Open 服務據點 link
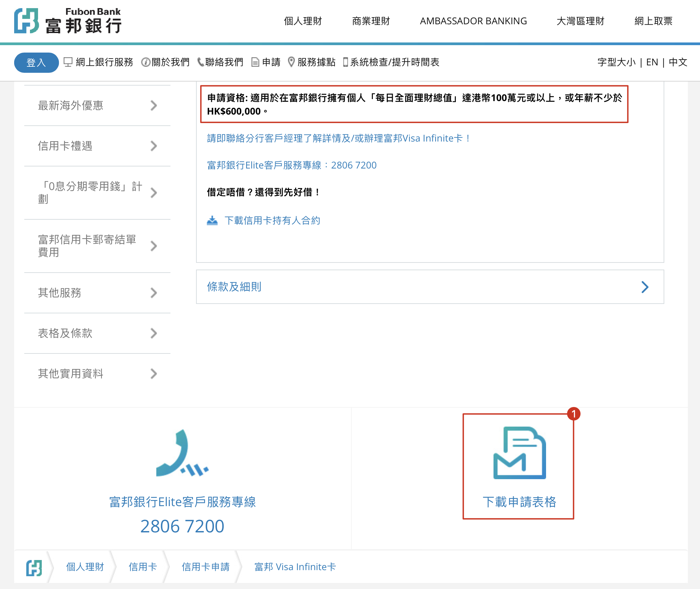This screenshot has height=589, width=700. tap(316, 62)
